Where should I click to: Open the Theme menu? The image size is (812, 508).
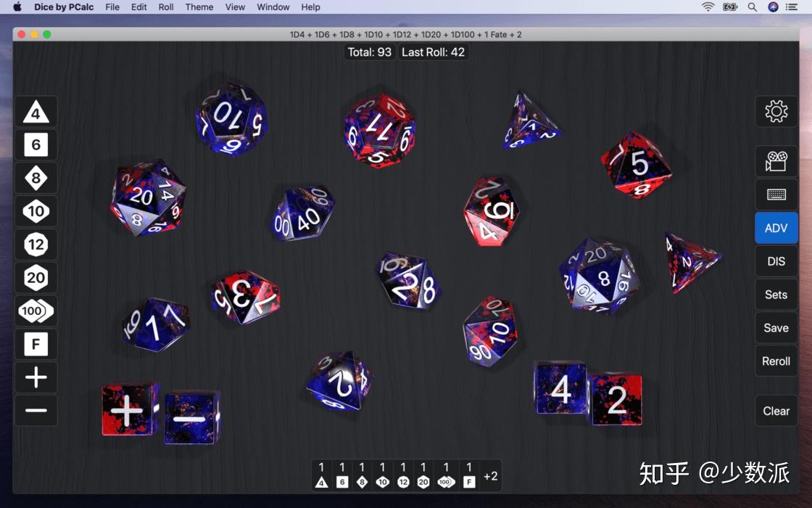[x=199, y=7]
